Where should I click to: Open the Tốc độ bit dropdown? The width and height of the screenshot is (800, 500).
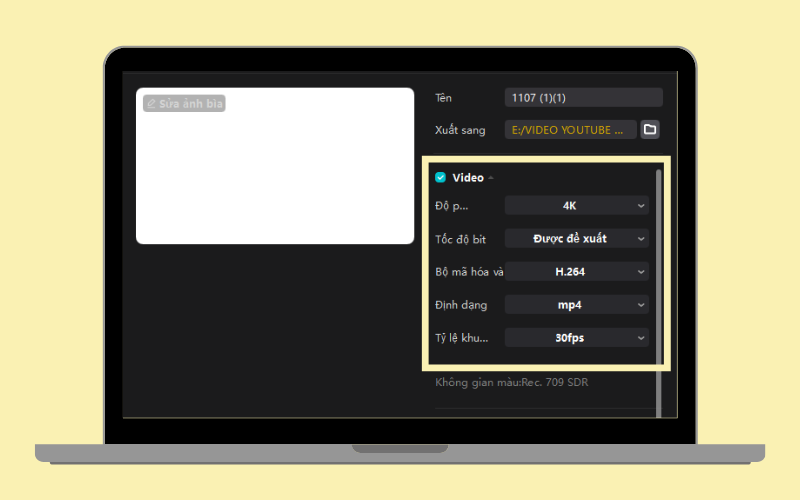pyautogui.click(x=577, y=238)
